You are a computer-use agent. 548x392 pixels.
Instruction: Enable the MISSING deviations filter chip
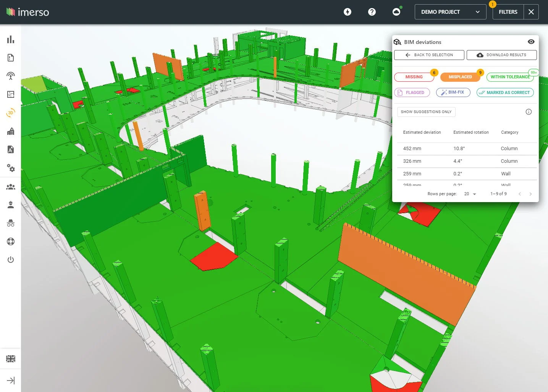pyautogui.click(x=414, y=77)
